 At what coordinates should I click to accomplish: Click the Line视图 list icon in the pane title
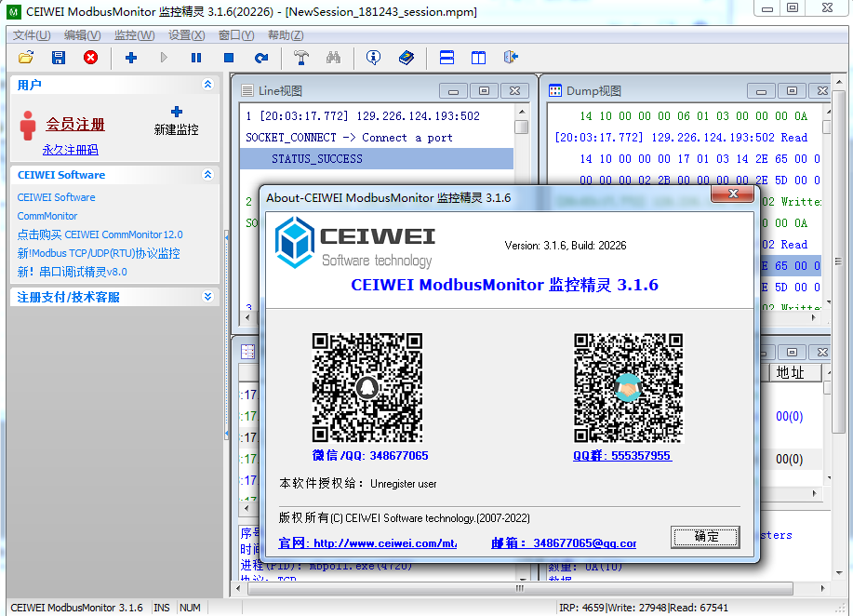[x=247, y=91]
